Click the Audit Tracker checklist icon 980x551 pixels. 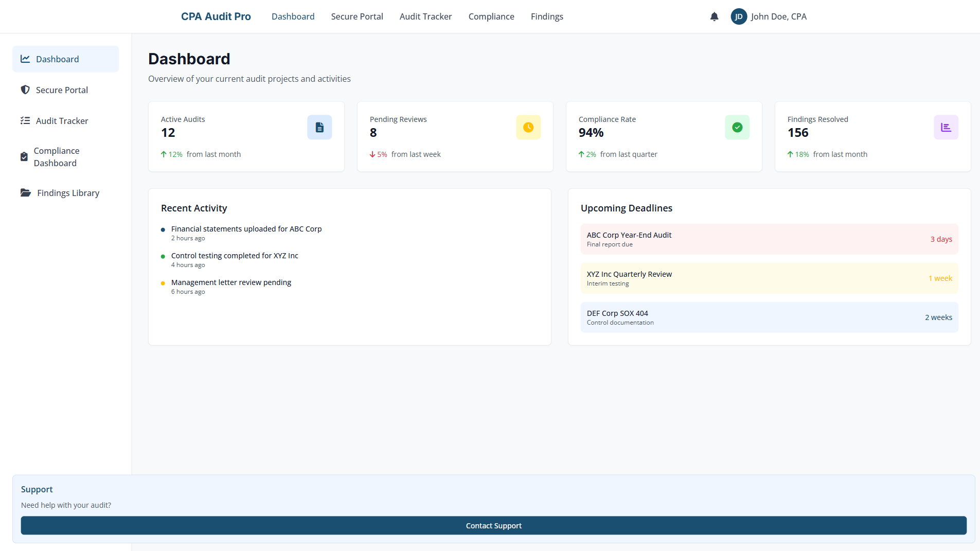click(25, 120)
